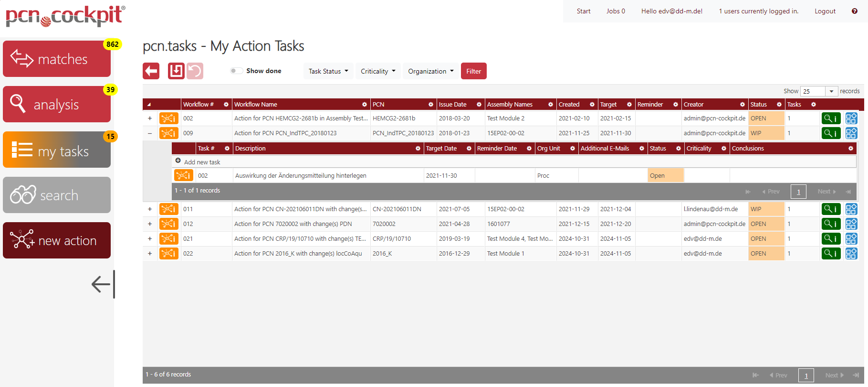Click the red Filter button
The width and height of the screenshot is (868, 387).
(473, 71)
